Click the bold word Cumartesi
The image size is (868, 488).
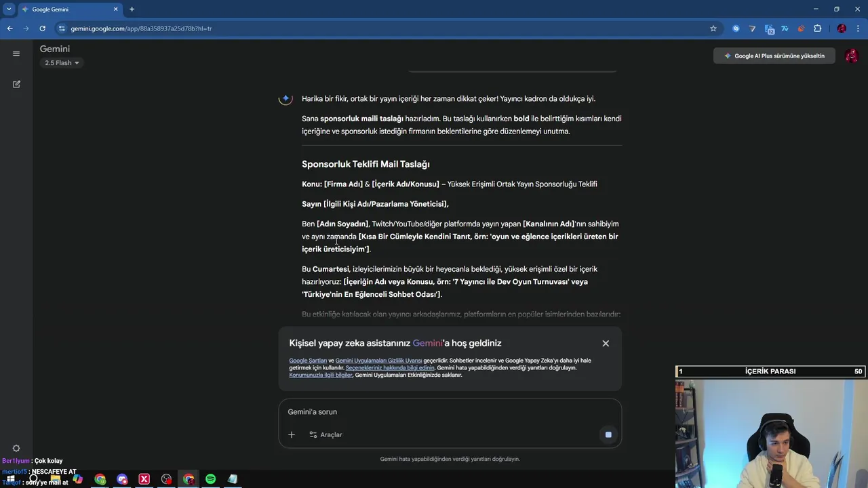pos(331,269)
